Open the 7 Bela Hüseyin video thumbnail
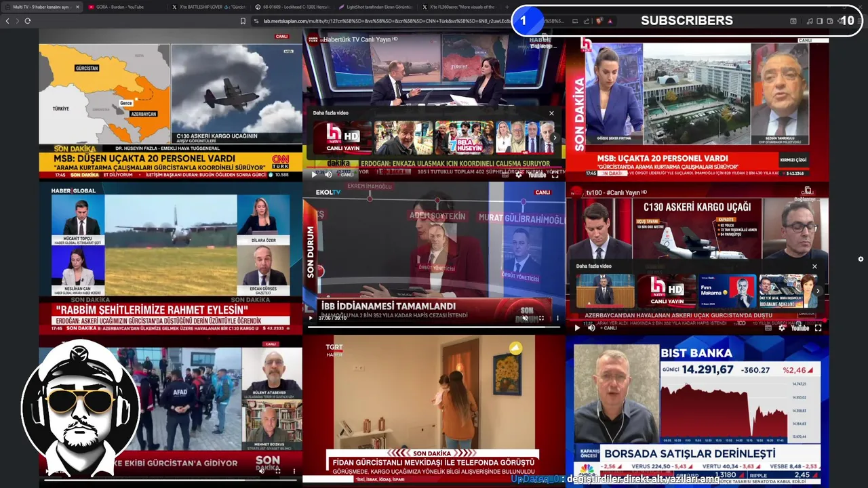Image resolution: width=868 pixels, height=488 pixels. [x=464, y=138]
